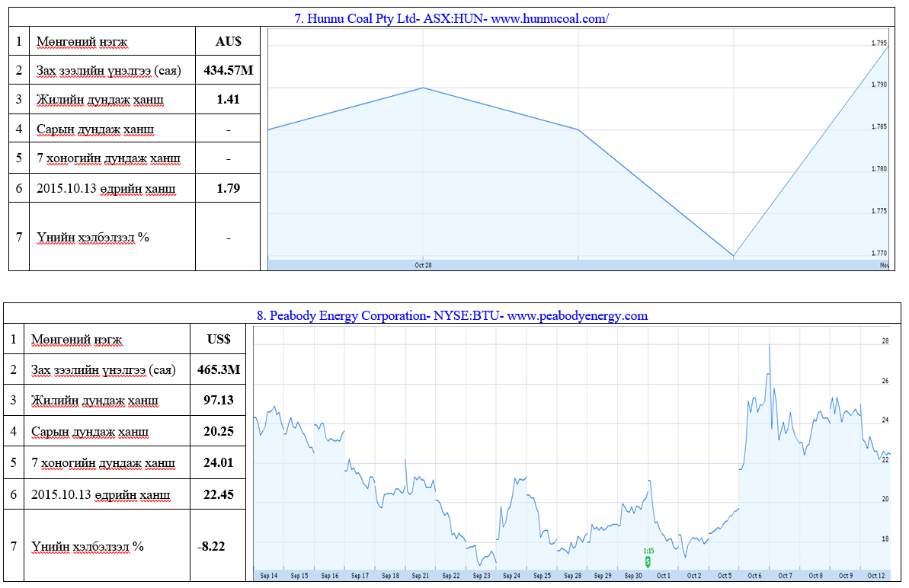The image size is (909, 588).
Task: Open the Hunnu Coal Pty Ltd title link
Action: [x=451, y=18]
